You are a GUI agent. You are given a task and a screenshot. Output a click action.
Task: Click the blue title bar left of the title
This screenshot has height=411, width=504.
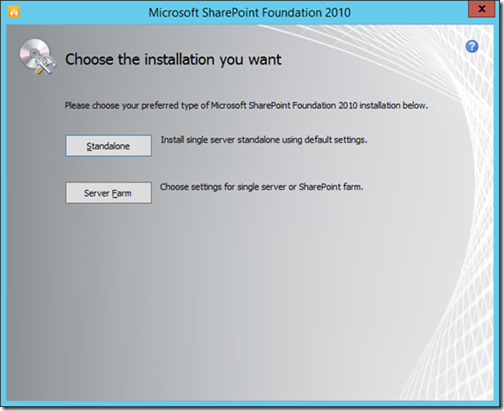[83, 13]
